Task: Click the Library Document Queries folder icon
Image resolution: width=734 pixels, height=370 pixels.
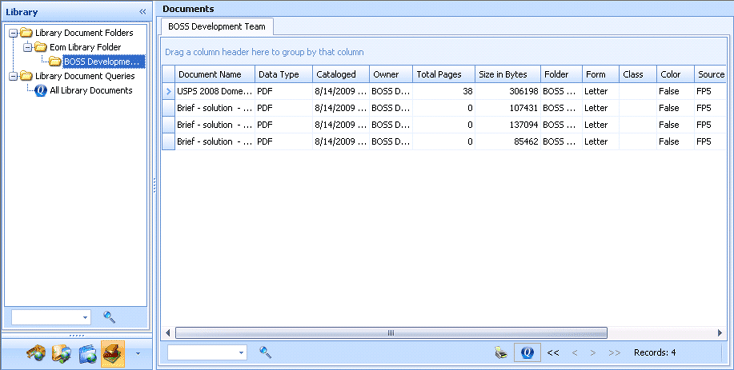Action: pyautogui.click(x=26, y=76)
